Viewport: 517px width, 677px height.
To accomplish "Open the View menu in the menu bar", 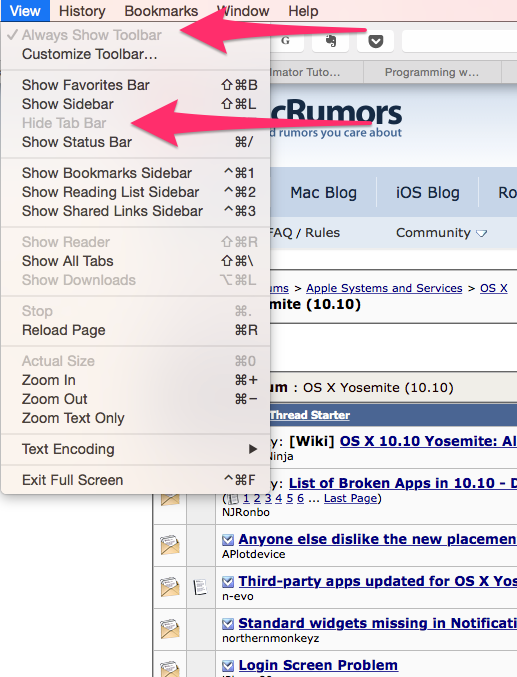I will tap(25, 11).
